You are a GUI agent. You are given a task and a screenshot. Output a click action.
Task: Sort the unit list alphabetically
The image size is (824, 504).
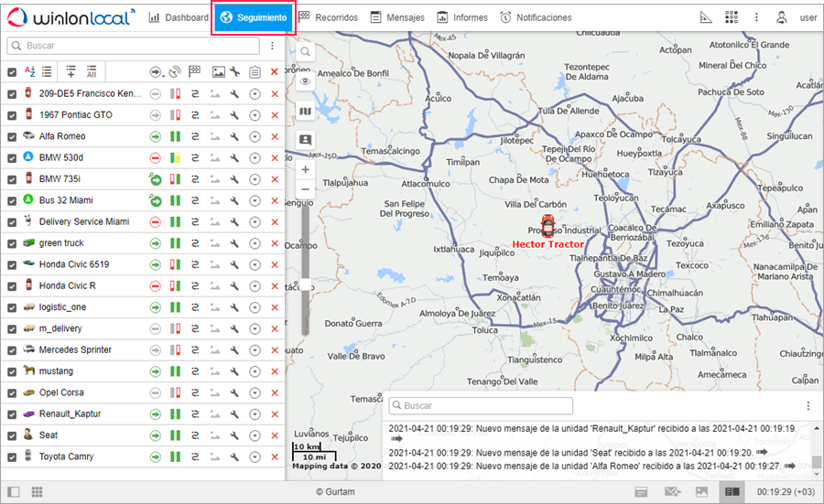coord(29,72)
